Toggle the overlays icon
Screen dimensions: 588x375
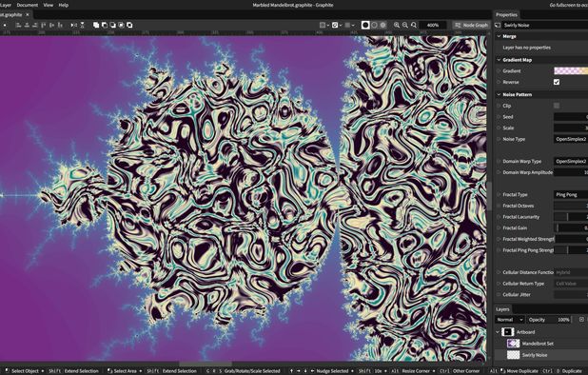[323, 25]
